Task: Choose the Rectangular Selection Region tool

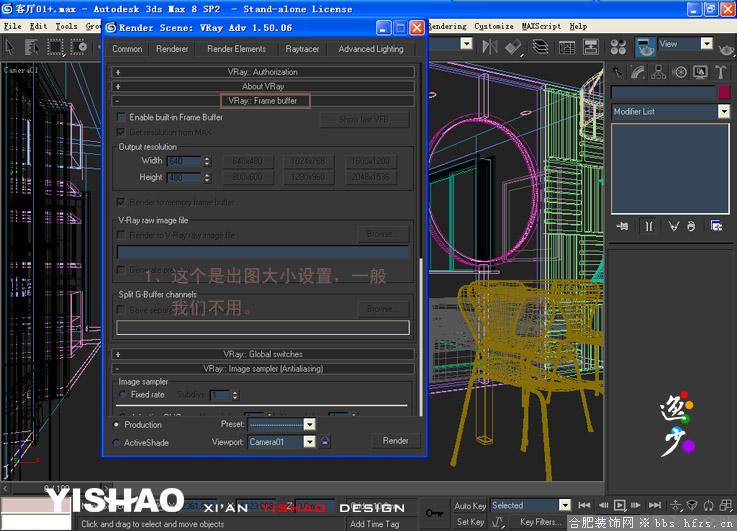Action: 56,47
